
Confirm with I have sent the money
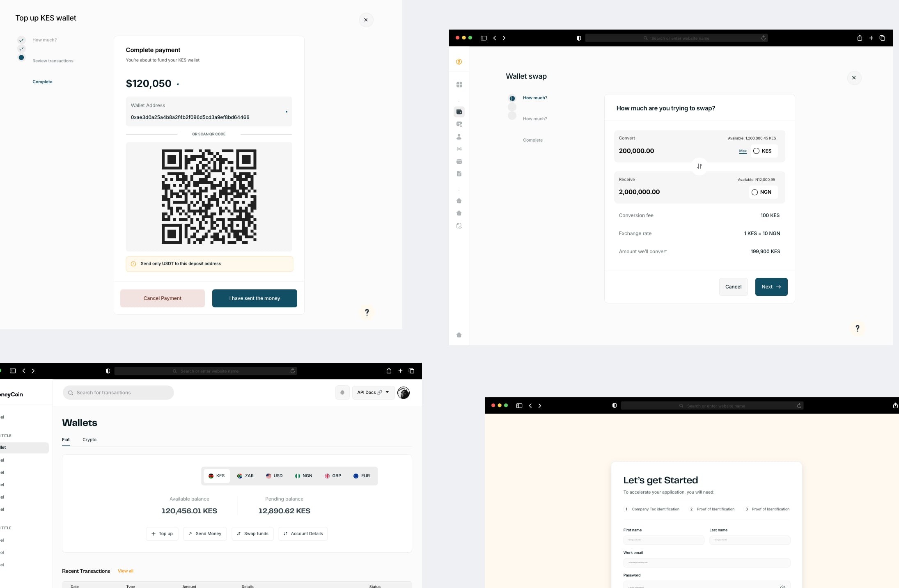click(x=255, y=298)
